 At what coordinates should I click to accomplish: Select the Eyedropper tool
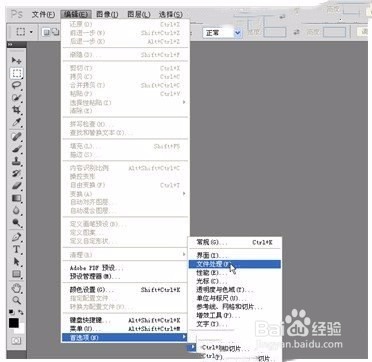point(16,122)
